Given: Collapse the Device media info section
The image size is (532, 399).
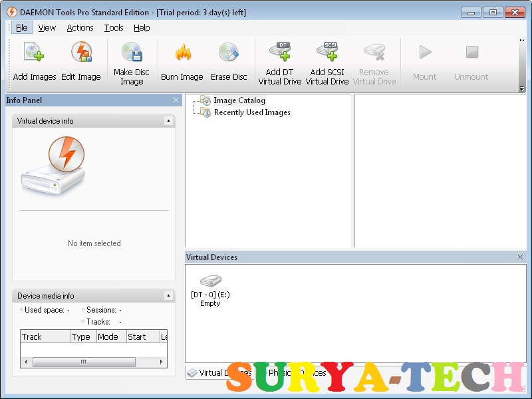Looking at the screenshot, I should tap(168, 295).
